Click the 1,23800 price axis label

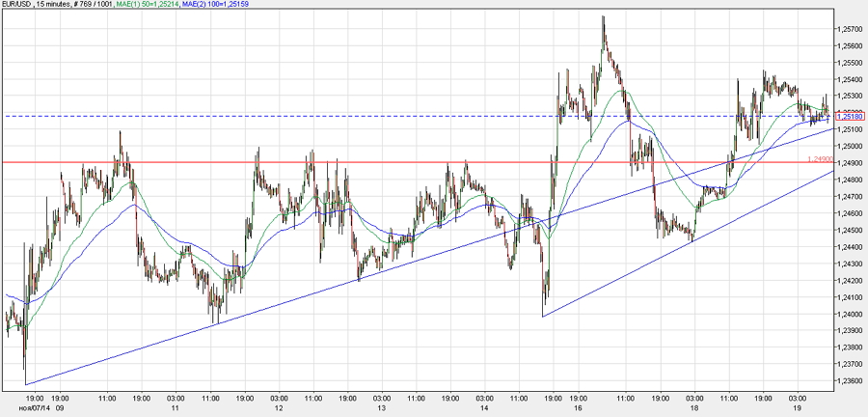click(851, 347)
